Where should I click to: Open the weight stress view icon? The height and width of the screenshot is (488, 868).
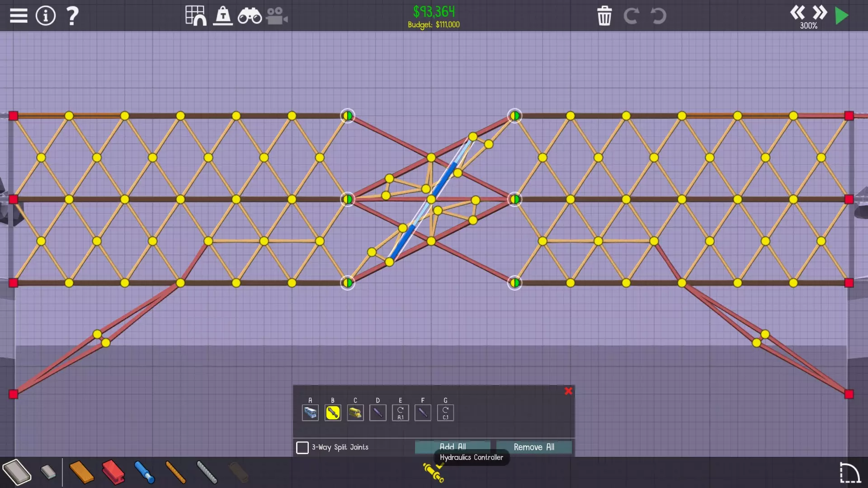(223, 16)
